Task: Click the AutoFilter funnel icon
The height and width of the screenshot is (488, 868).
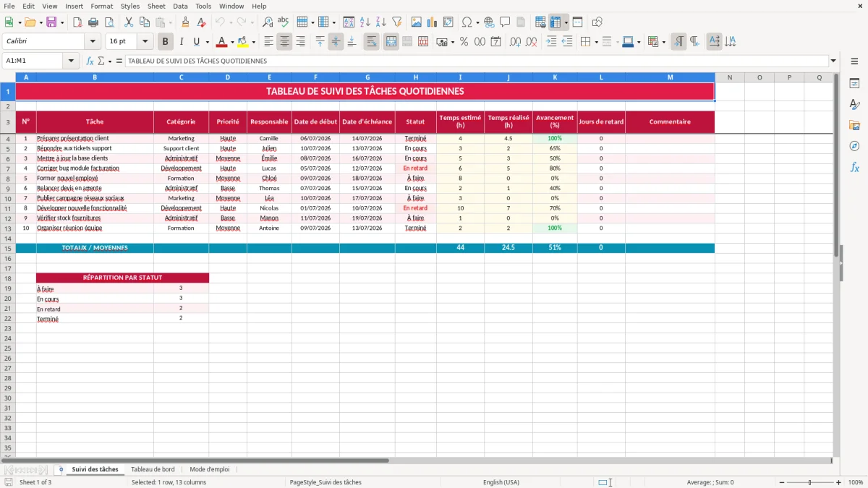Action: [397, 22]
